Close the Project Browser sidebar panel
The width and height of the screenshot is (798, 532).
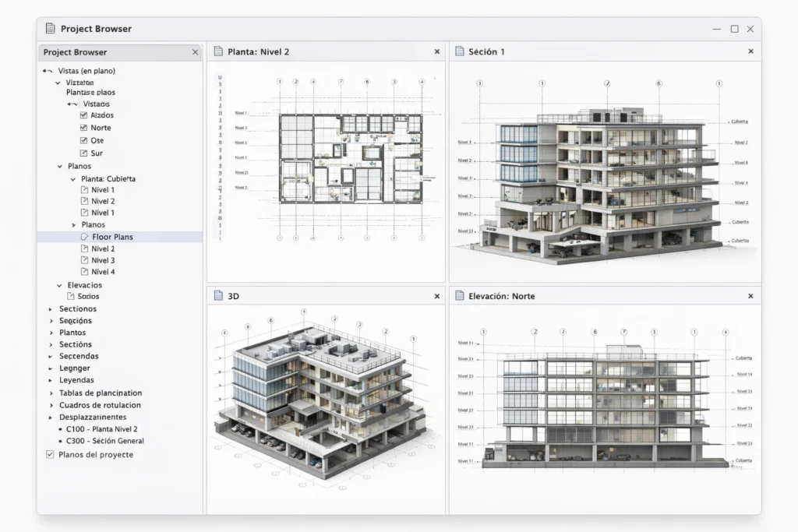pyautogui.click(x=195, y=52)
